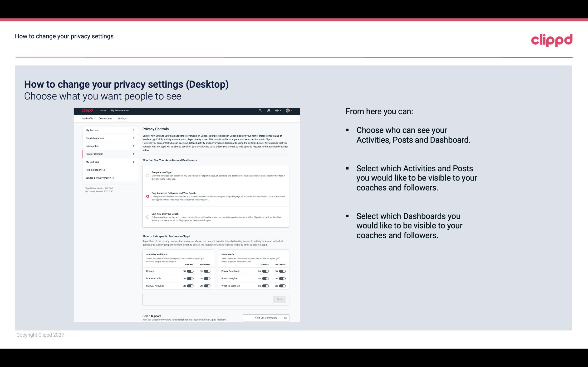Select the Connections tab
The height and width of the screenshot is (367, 588).
[x=105, y=118]
